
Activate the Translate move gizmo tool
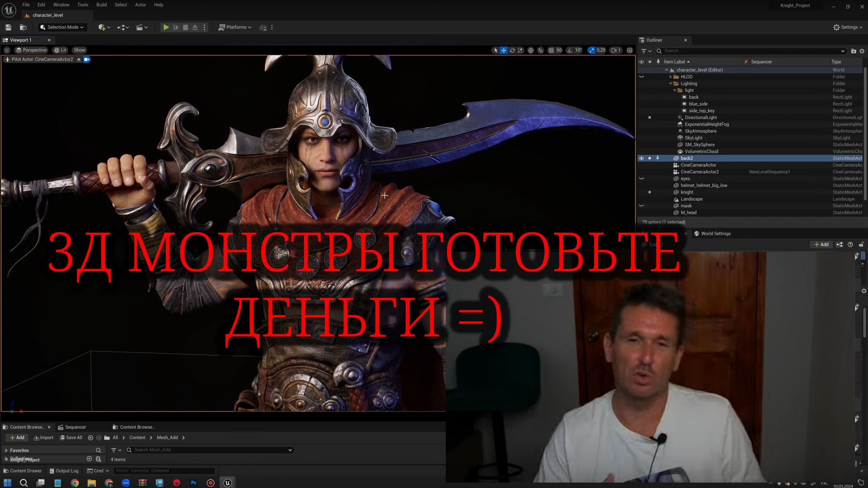tap(504, 50)
